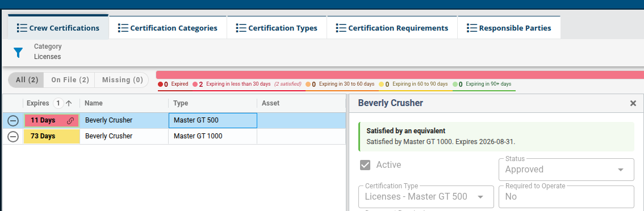Close the Beverly Crusher details panel
The image size is (644, 211).
tap(633, 103)
